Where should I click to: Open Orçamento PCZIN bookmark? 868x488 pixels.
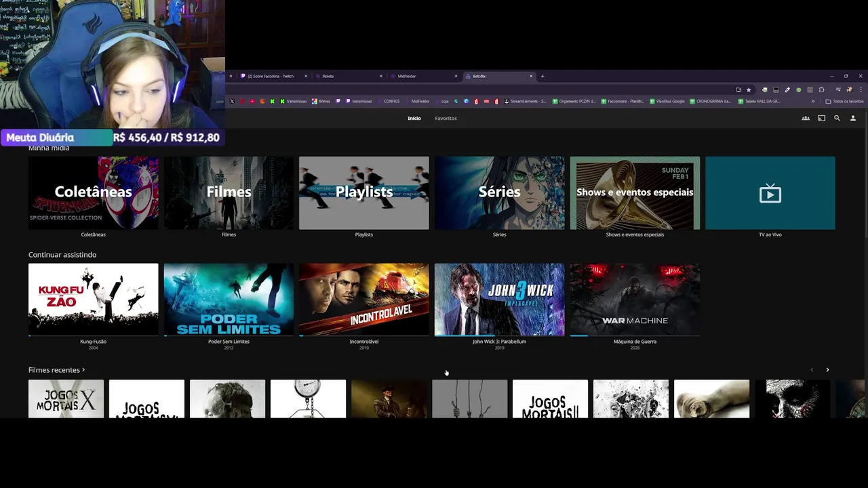[x=574, y=101]
